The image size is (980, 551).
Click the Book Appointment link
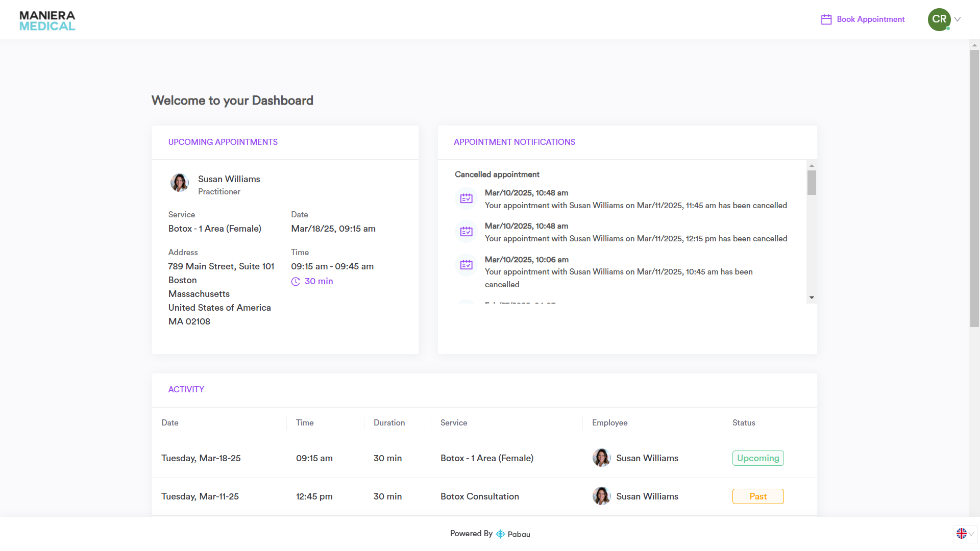(870, 19)
